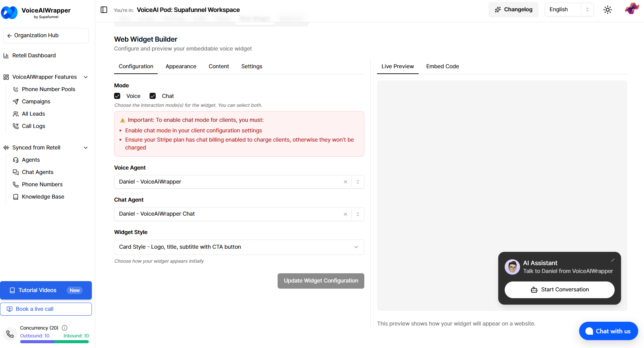Viewport: 644px width, 348px height.
Task: Open the Chat with us bubble
Action: coord(608,331)
